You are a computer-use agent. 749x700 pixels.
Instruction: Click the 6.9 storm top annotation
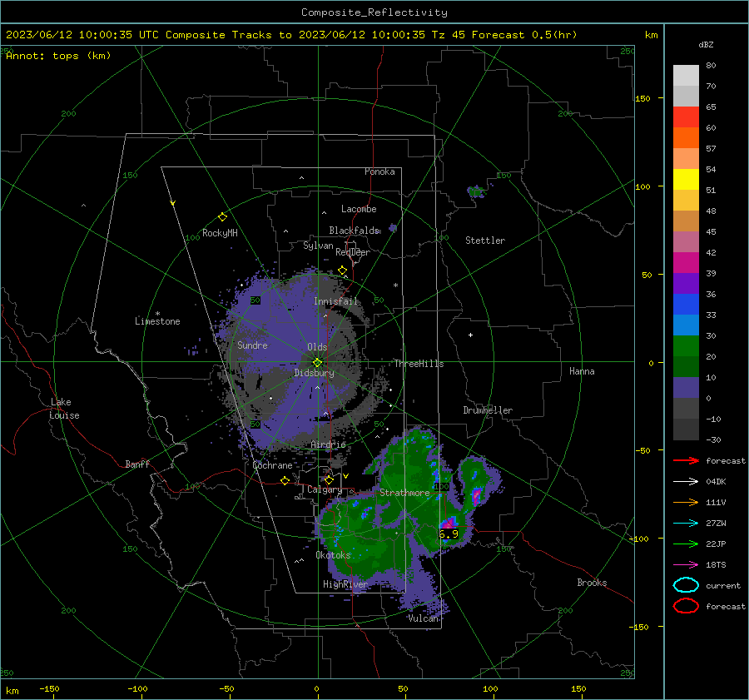point(449,534)
